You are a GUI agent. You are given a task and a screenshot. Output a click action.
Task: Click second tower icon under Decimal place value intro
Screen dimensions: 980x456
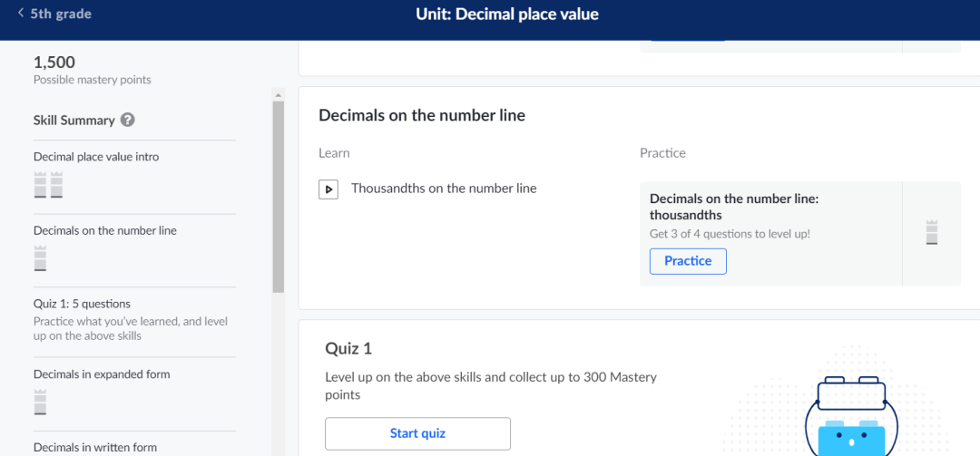tap(57, 184)
